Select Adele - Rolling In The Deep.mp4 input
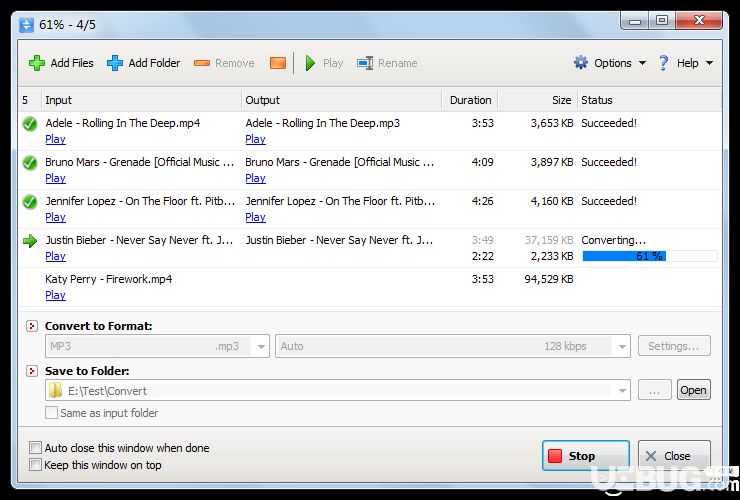Viewport: 740px width, 500px height. [123, 123]
